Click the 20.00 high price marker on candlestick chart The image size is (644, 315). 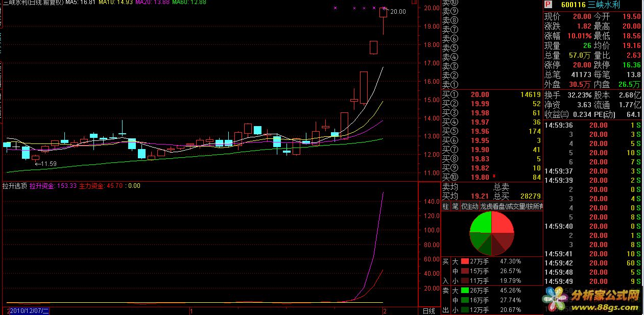[x=398, y=11]
